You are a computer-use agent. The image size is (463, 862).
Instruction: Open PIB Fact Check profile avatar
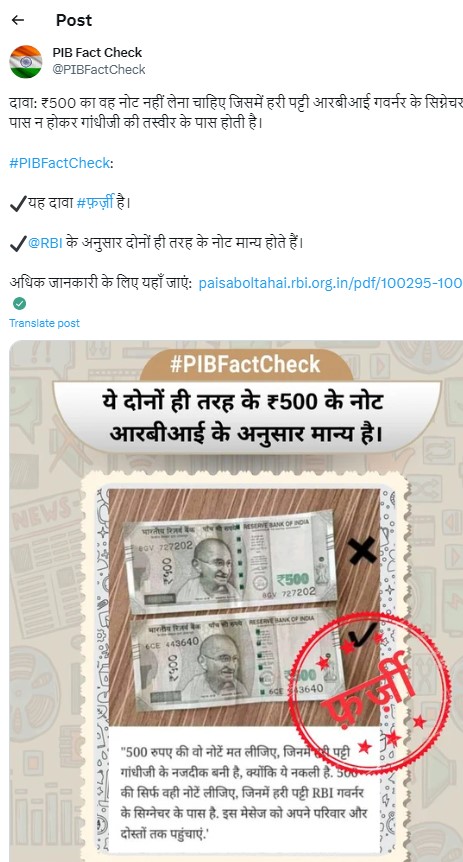click(x=26, y=61)
